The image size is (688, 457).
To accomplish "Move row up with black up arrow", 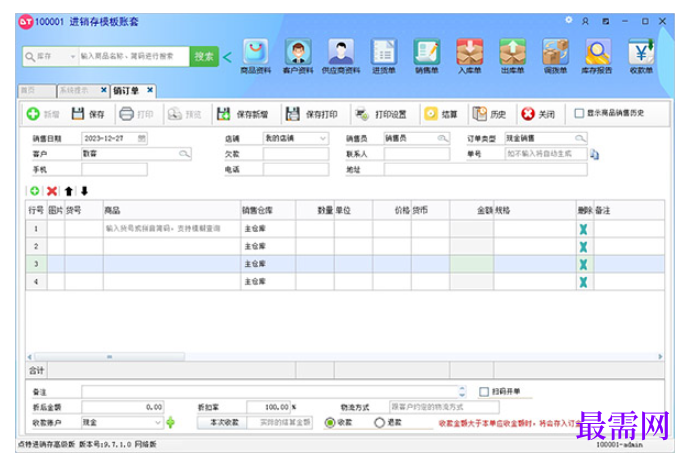I will pos(68,191).
